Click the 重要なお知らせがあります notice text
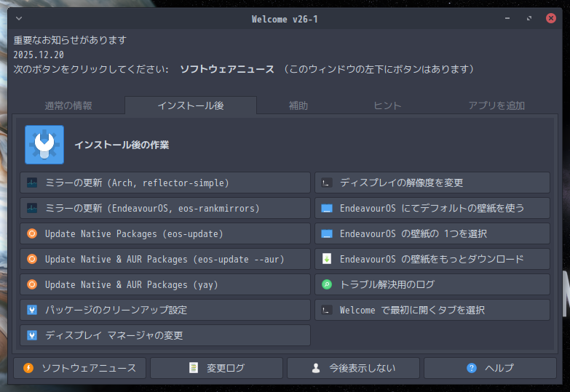This screenshot has width=570, height=392. (x=70, y=40)
